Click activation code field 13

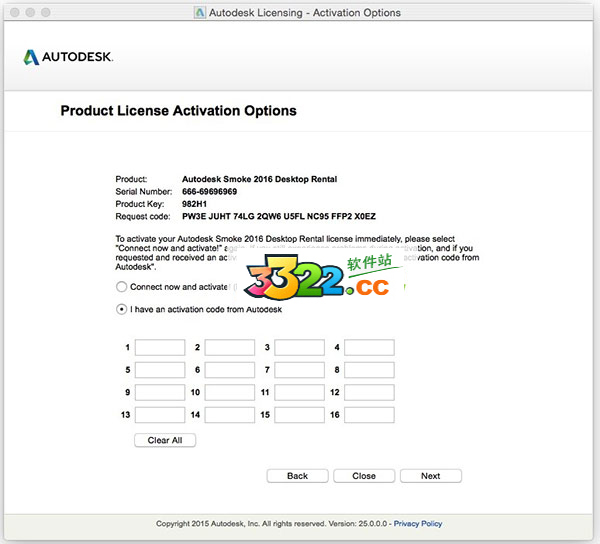[160, 415]
